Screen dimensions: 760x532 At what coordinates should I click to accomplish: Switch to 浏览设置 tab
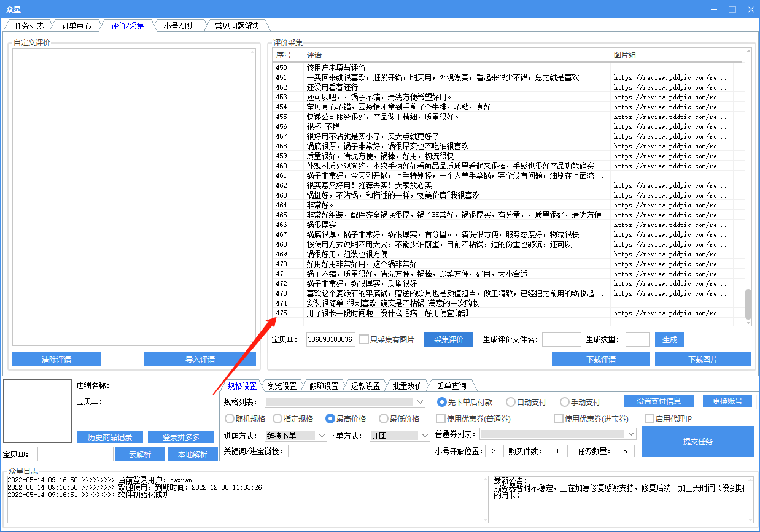pyautogui.click(x=282, y=386)
